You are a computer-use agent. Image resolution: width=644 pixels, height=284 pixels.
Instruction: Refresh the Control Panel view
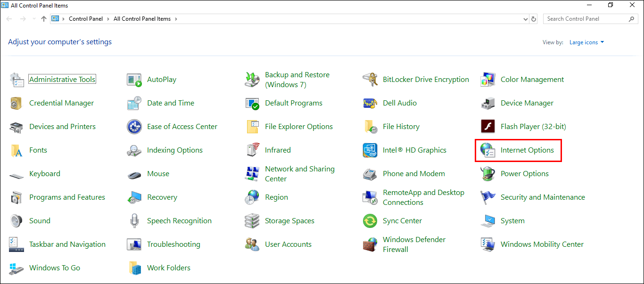point(534,19)
